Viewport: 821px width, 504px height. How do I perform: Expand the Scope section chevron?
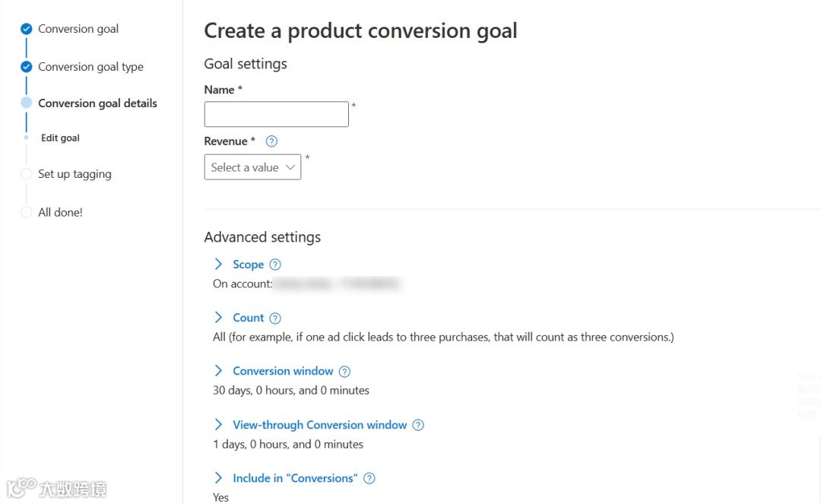218,265
